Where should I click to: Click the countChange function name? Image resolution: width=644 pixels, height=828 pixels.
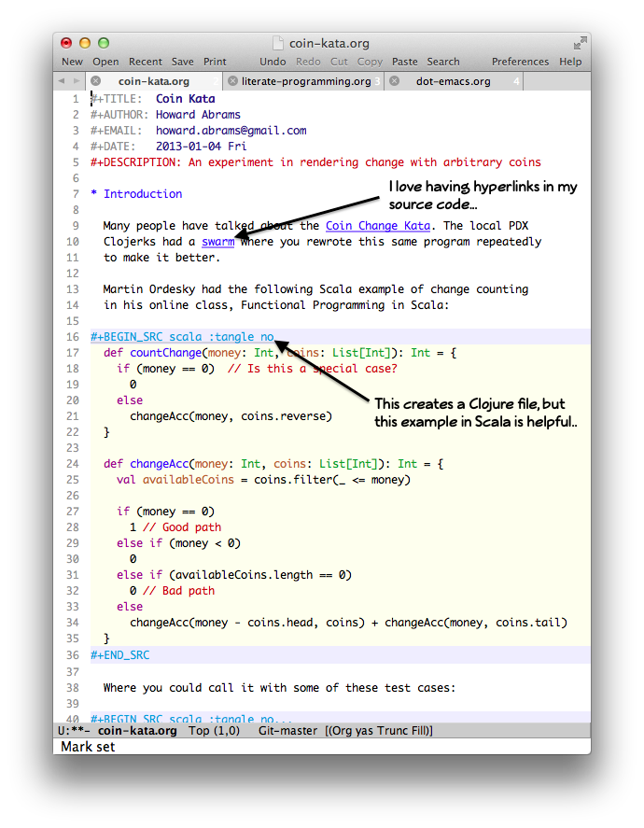click(166, 353)
